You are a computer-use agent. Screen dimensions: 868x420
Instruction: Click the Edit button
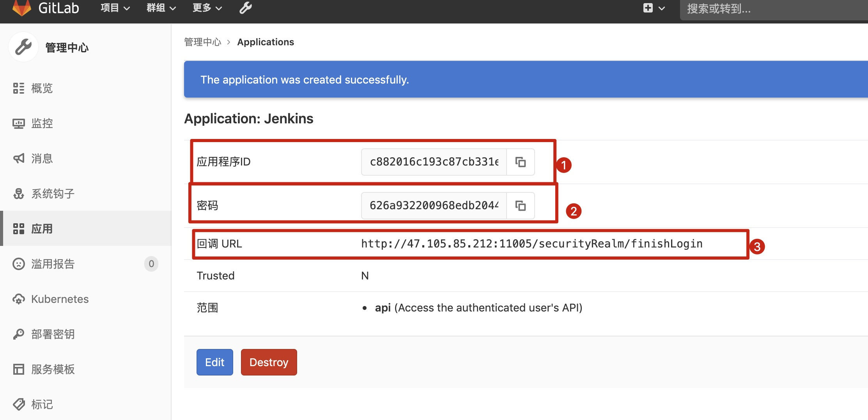point(215,362)
